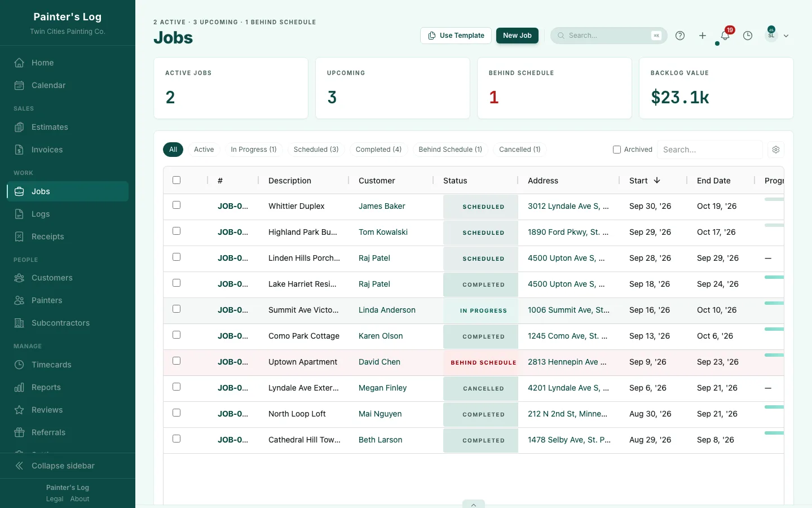Click the Use Template button

[x=456, y=36]
